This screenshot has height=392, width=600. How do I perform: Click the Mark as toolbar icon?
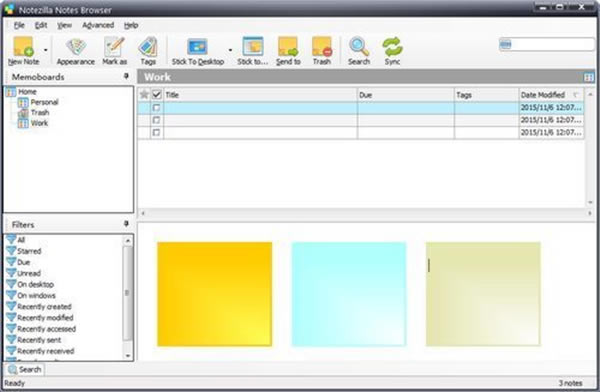tap(114, 47)
